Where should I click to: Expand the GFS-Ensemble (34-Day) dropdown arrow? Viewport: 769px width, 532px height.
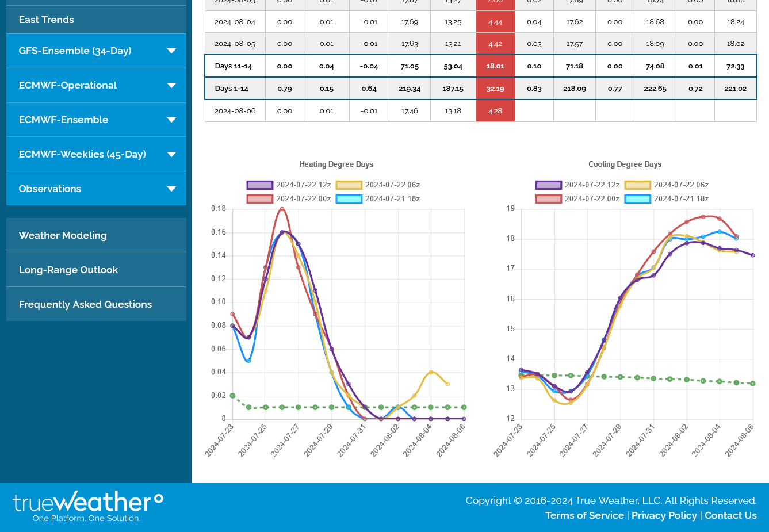[171, 51]
